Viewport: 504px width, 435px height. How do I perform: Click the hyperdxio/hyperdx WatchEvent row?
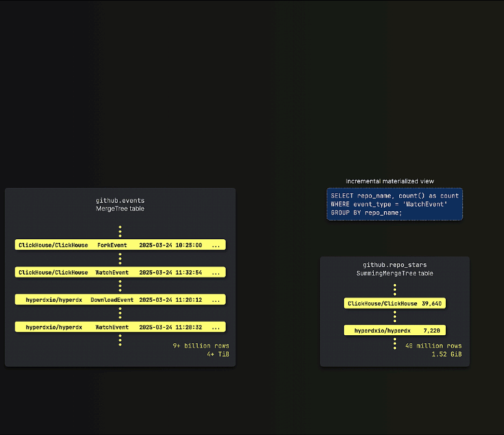(120, 327)
